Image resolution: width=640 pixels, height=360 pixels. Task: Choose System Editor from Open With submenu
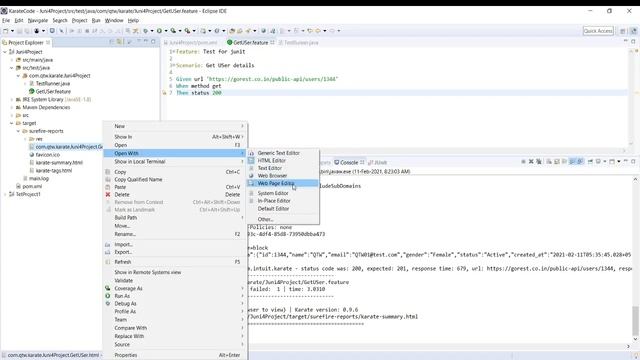point(283,193)
